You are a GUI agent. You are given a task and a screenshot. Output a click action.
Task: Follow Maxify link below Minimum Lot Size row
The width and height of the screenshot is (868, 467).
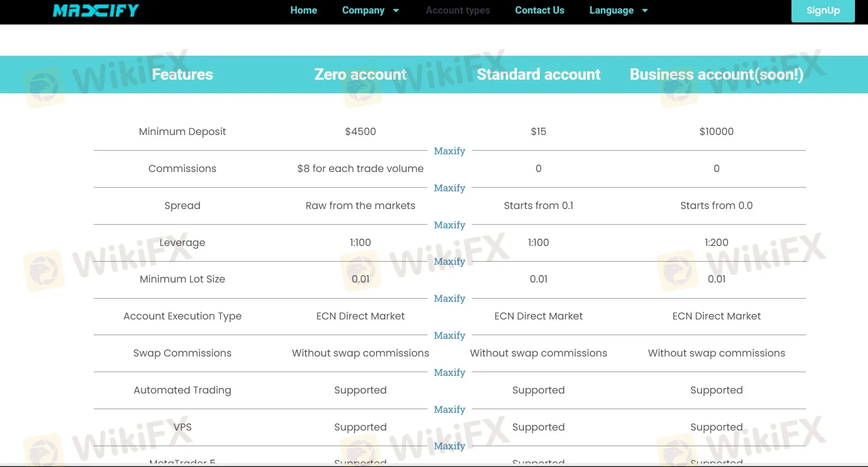(449, 299)
